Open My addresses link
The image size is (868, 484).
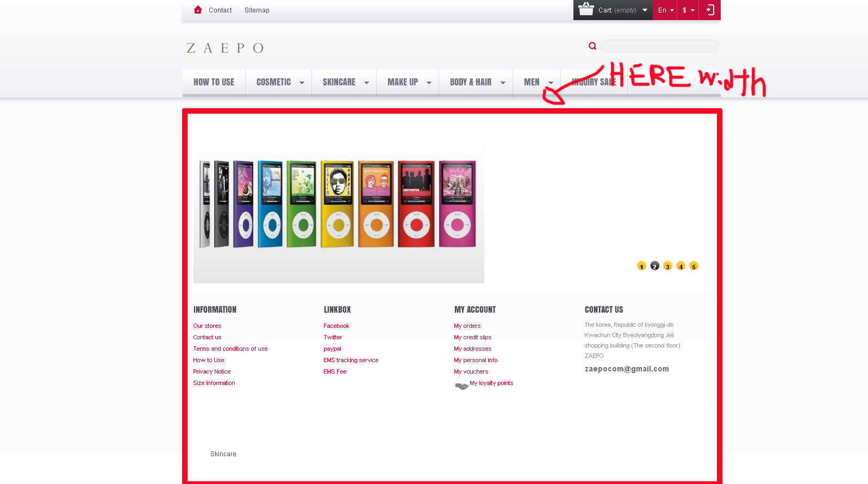(x=473, y=349)
